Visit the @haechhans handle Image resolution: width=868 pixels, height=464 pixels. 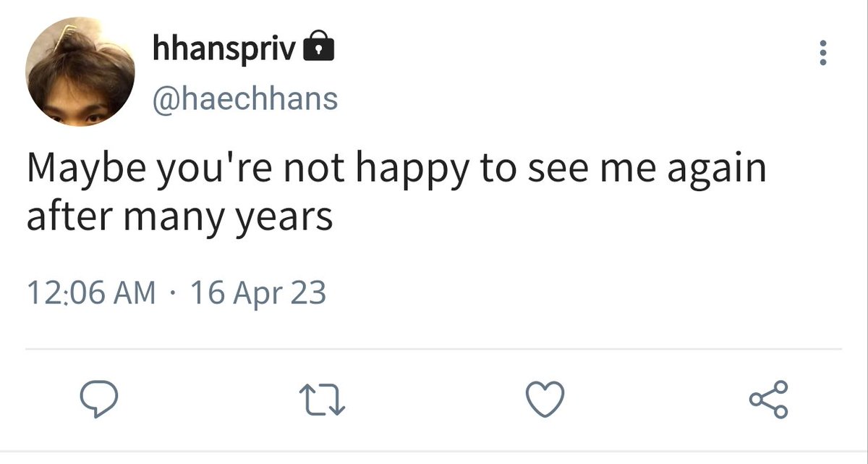coord(245,98)
